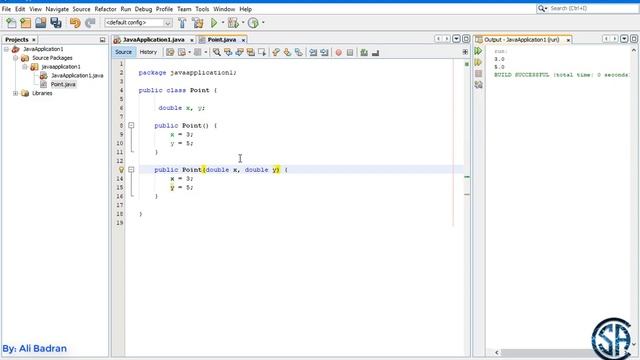Click the Next Bookmark editor icon
Viewport: 640px width, 360px height.
point(287,52)
